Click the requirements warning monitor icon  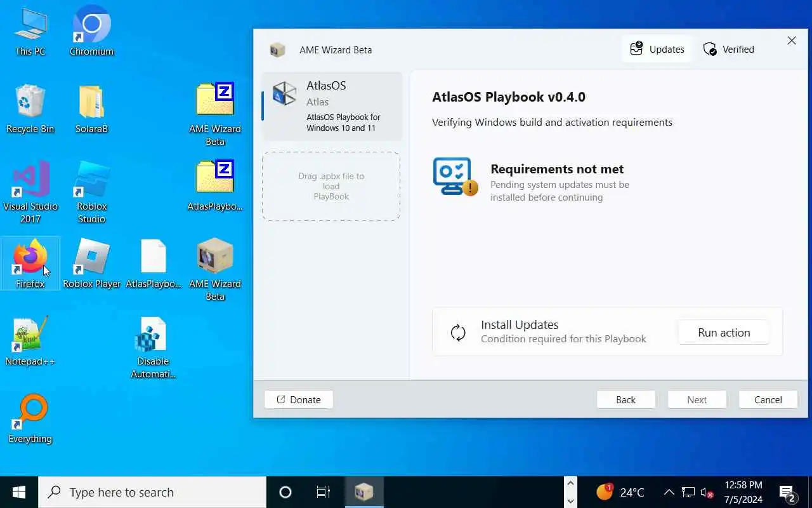(x=455, y=177)
